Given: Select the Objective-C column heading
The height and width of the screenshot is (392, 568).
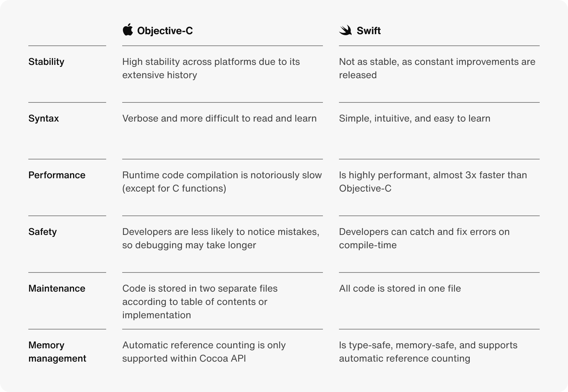Looking at the screenshot, I should (x=165, y=31).
